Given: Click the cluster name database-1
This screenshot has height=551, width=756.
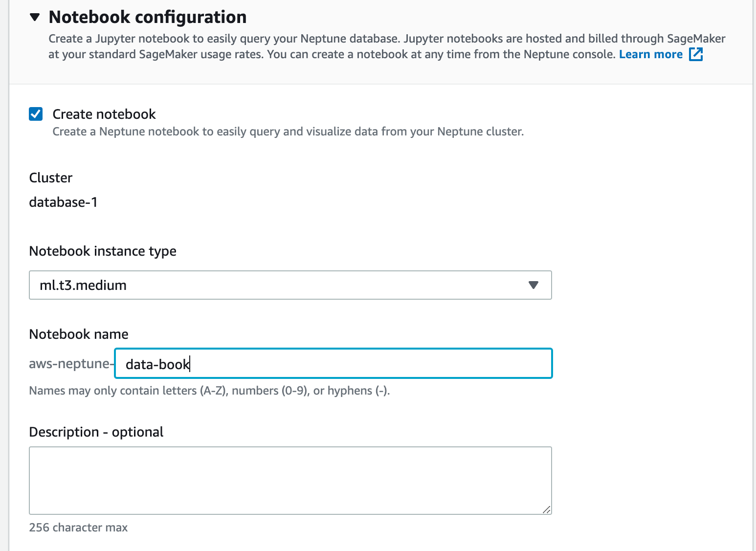Looking at the screenshot, I should (63, 201).
